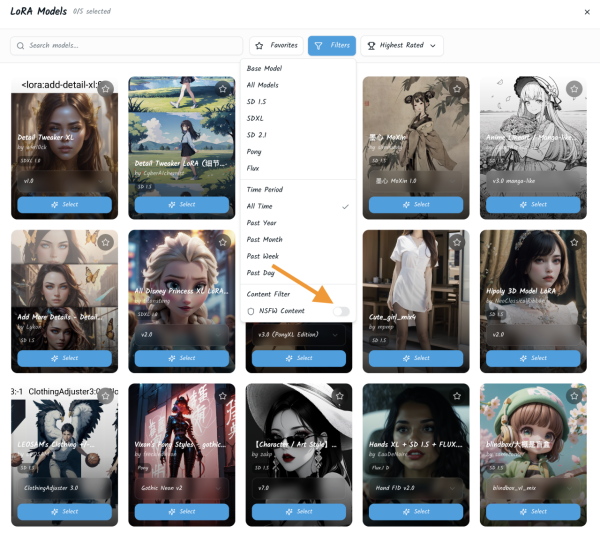Open the Highest Rated sort dropdown
Viewport: 600px width, 533px height.
point(401,46)
